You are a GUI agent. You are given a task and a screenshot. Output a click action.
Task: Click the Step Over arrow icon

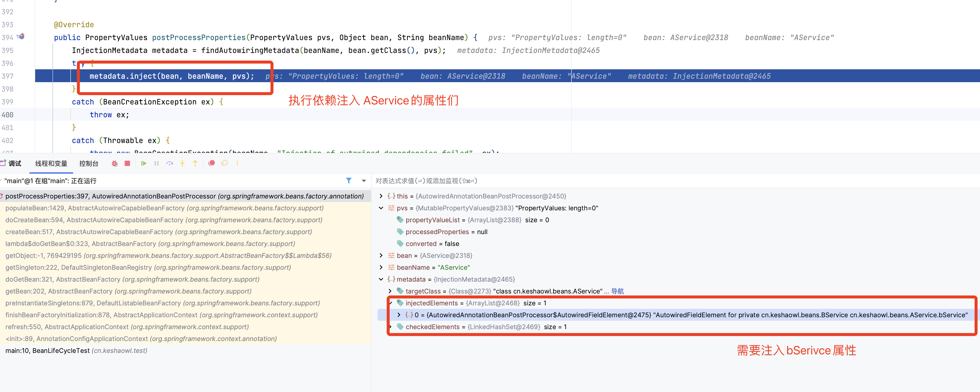(169, 164)
